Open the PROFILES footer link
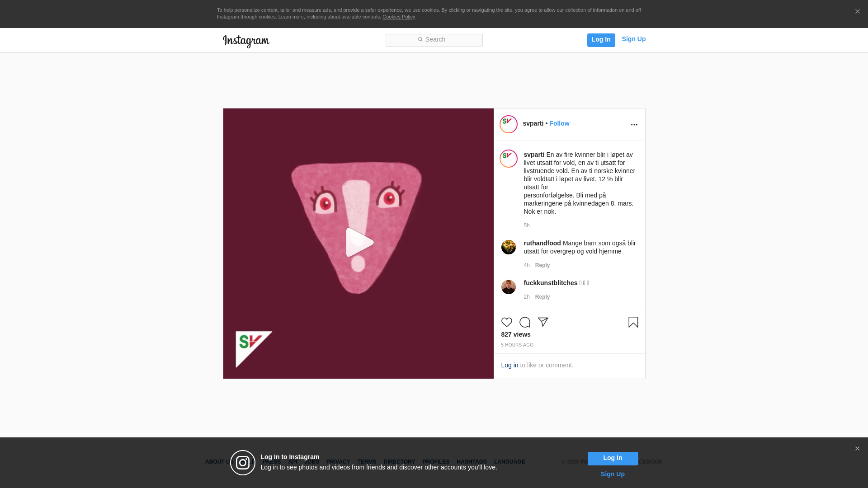The image size is (868, 488). pos(436,462)
